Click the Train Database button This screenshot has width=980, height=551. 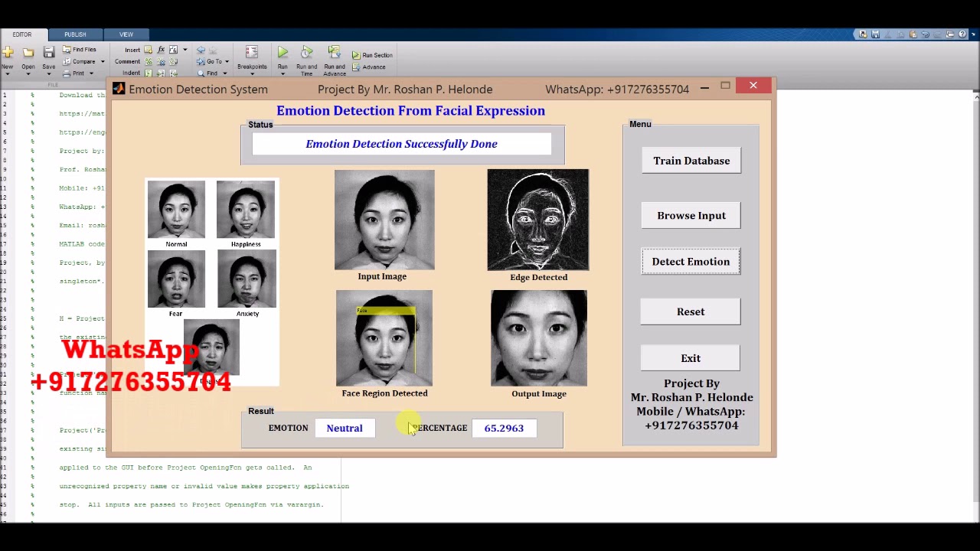(x=691, y=161)
